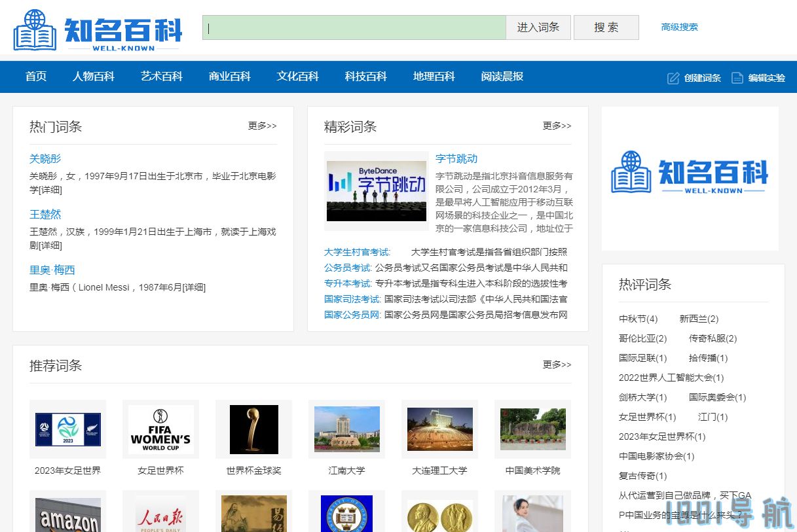Expand 更多>> in 热门词条 section

pos(262,126)
